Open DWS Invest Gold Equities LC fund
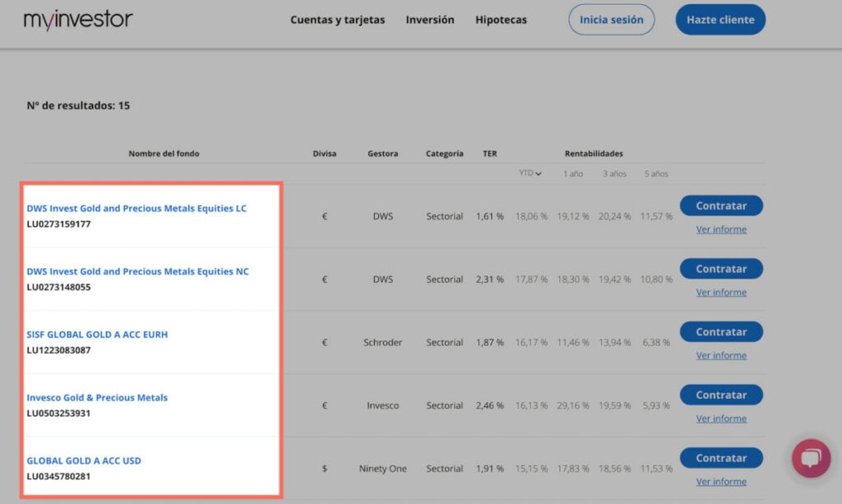The image size is (842, 504). [136, 208]
